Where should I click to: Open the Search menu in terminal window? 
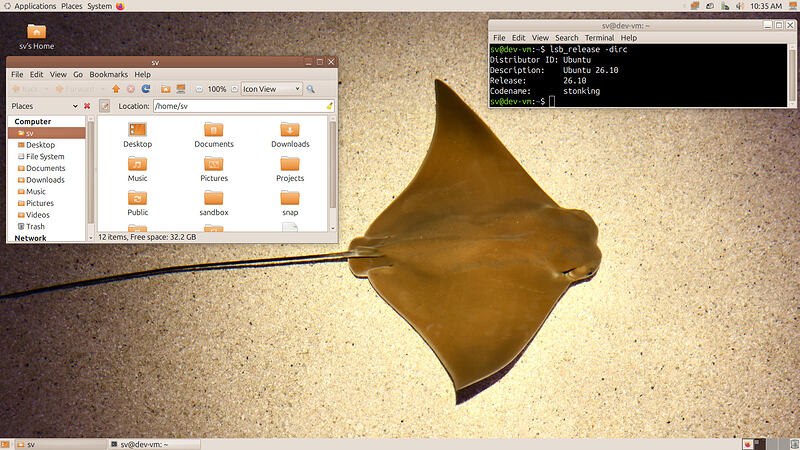coord(567,38)
